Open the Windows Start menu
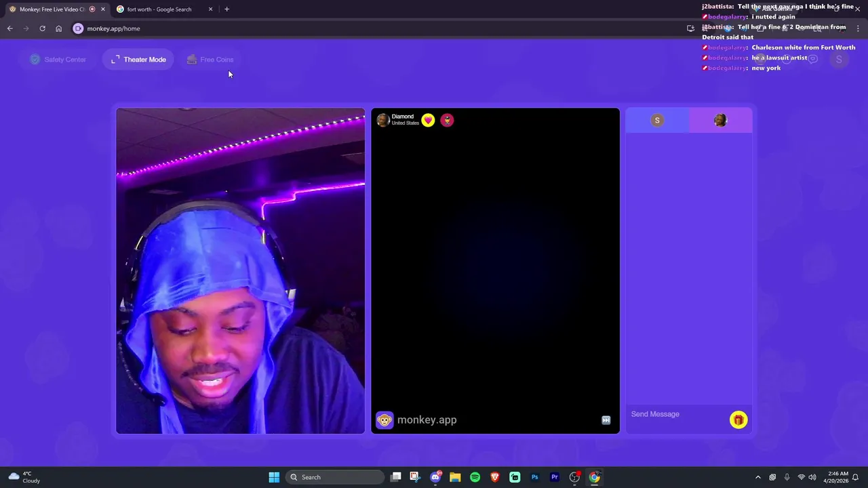 274,477
